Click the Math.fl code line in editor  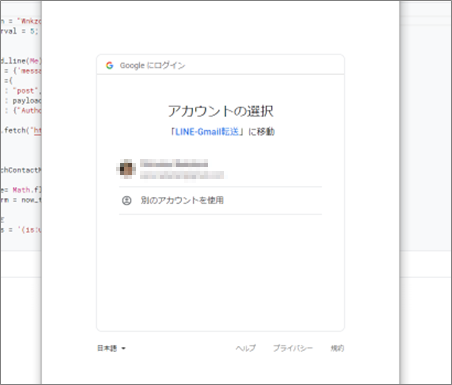(x=21, y=190)
